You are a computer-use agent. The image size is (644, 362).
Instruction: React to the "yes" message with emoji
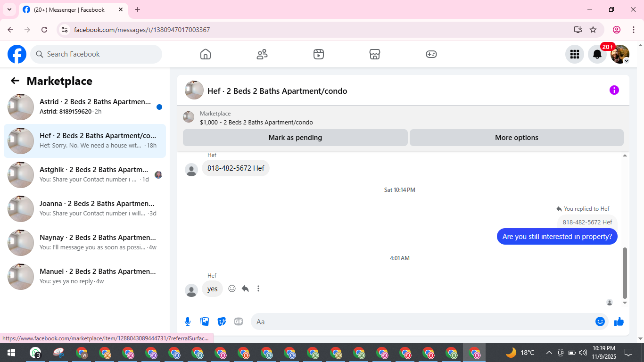pyautogui.click(x=232, y=288)
